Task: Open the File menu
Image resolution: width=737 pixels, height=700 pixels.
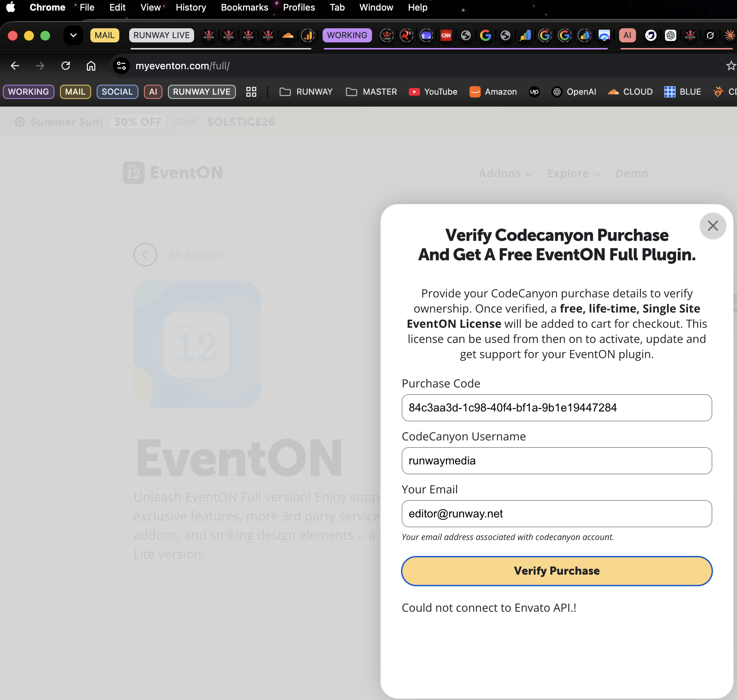Action: (x=87, y=7)
